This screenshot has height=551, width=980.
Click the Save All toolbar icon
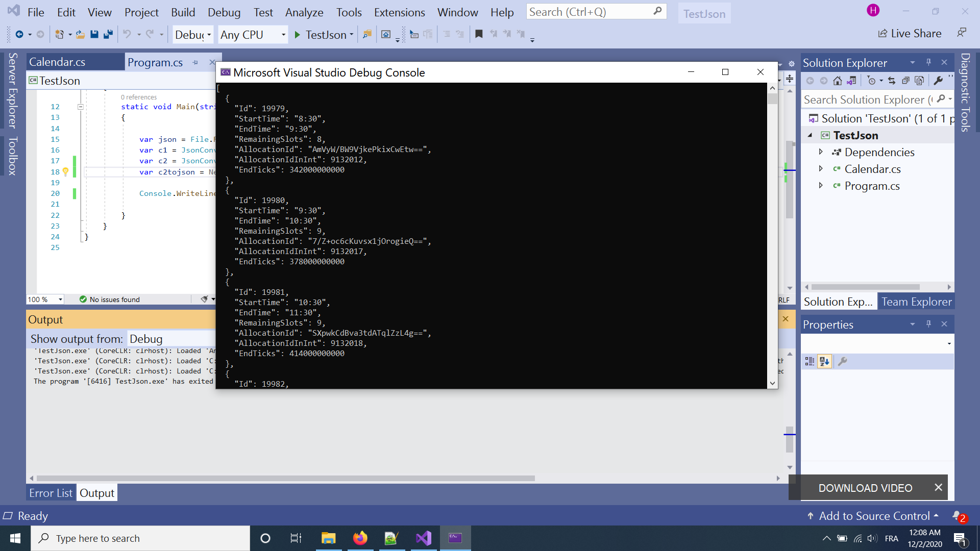click(108, 34)
